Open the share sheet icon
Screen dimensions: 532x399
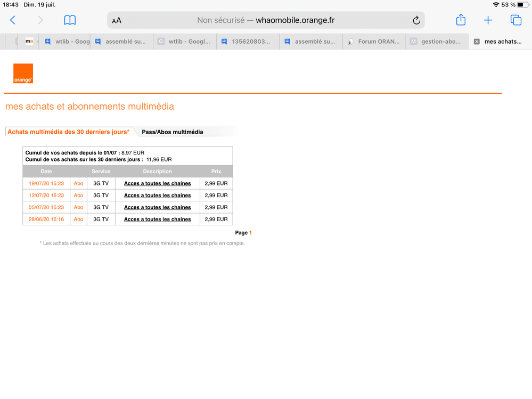point(461,20)
